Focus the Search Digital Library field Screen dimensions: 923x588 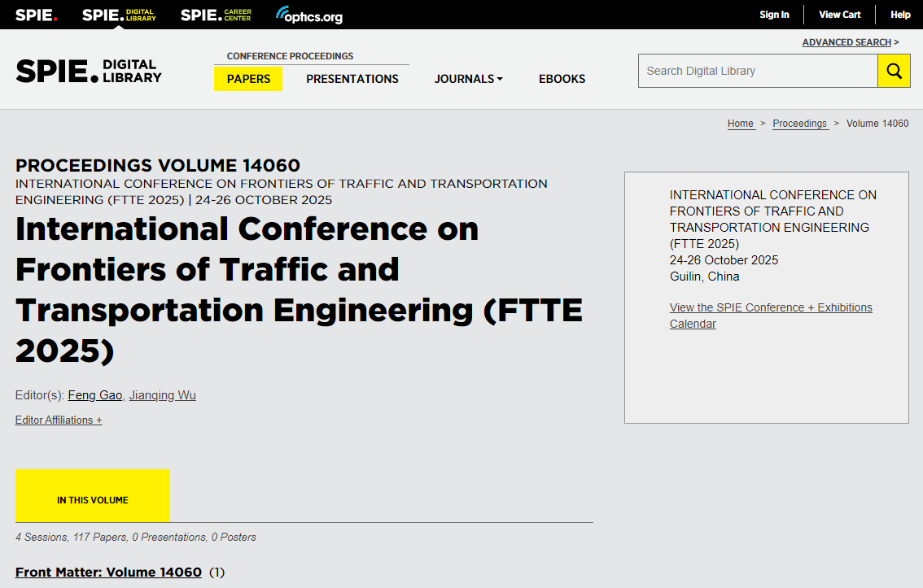757,72
